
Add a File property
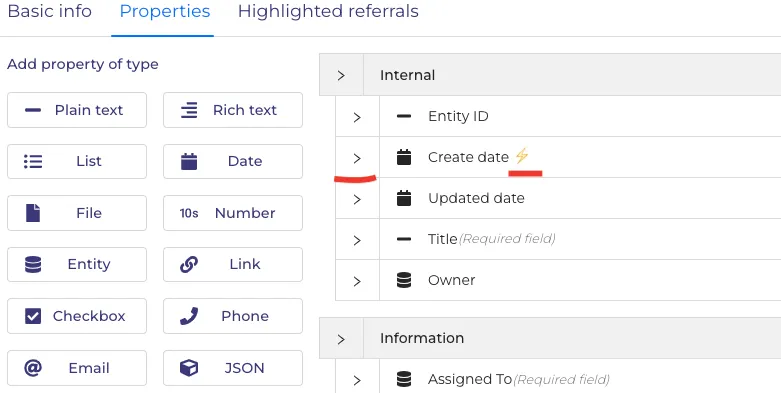point(77,213)
